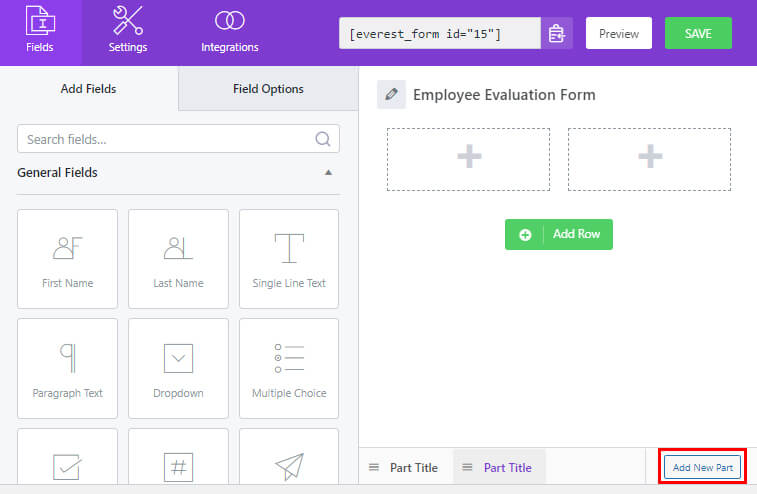Viewport: 757px width, 494px height.
Task: Click plus in right empty column
Action: tap(650, 156)
